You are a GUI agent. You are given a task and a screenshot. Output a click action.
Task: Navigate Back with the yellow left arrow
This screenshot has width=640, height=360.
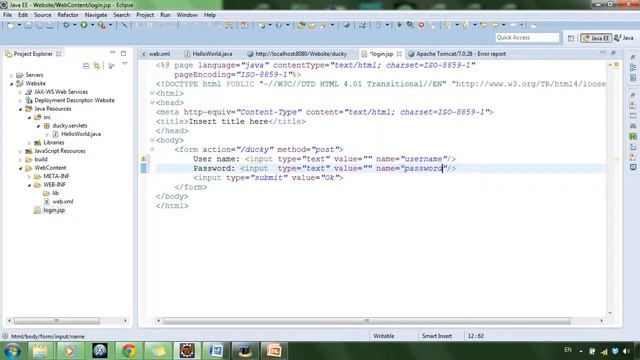pyautogui.click(x=495, y=25)
